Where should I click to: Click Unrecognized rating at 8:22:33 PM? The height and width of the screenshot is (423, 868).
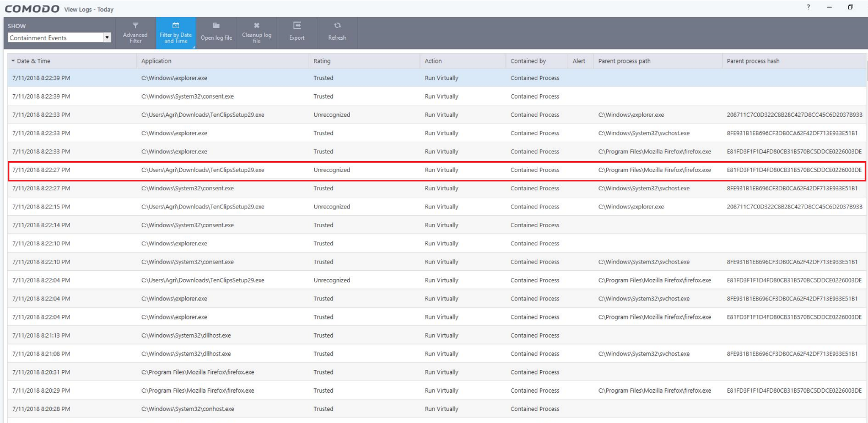point(332,115)
